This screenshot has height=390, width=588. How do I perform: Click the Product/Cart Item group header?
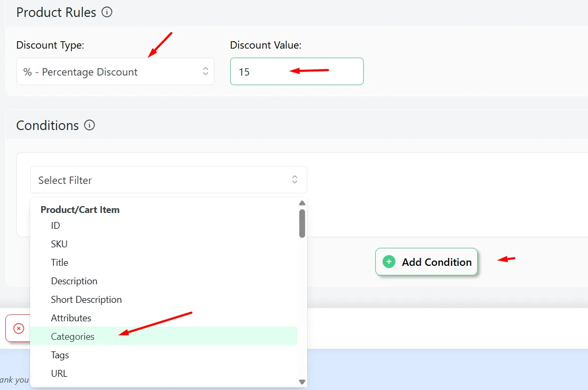(80, 210)
